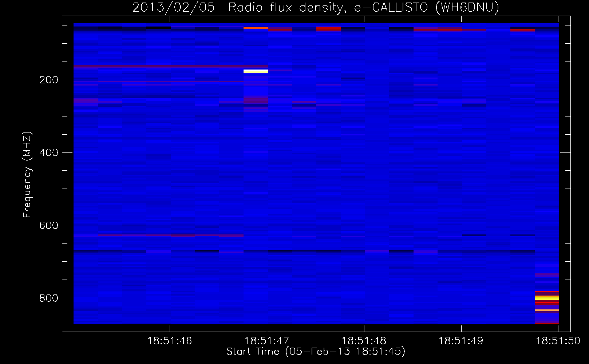Click the Start Time axis label
Viewport: 589px width, 364px height.
316,352
